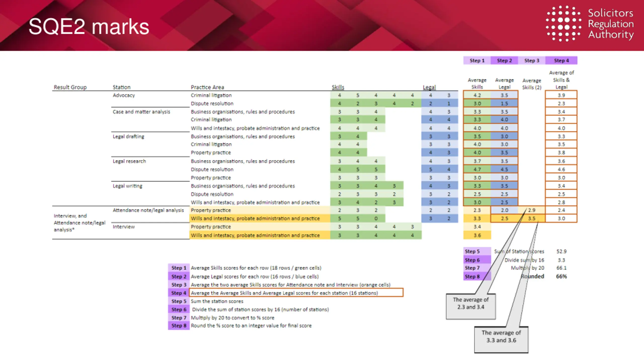Click the Solicitors Regulation Authority dotted logo
This screenshot has height=362, width=644.
click(x=563, y=23)
